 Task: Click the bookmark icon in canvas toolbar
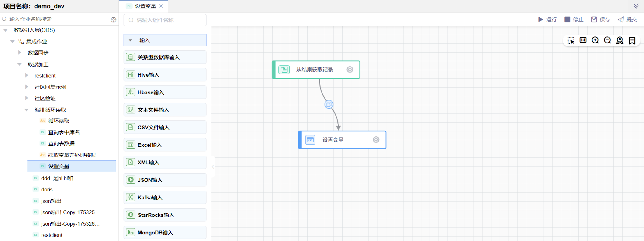click(632, 40)
